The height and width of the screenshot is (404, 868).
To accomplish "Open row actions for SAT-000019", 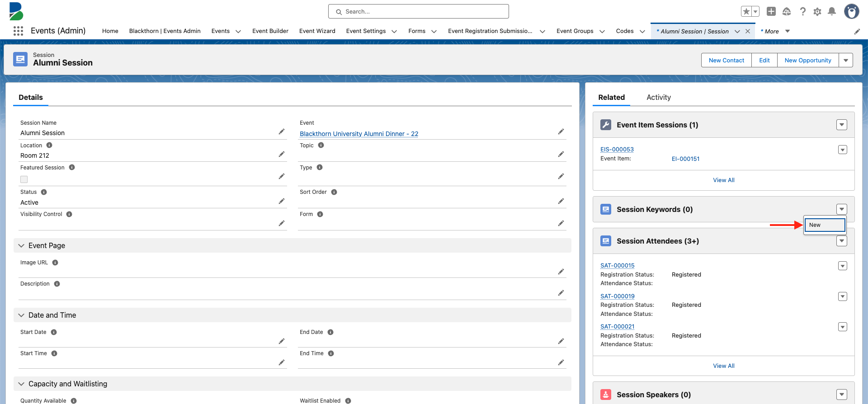I will (843, 296).
